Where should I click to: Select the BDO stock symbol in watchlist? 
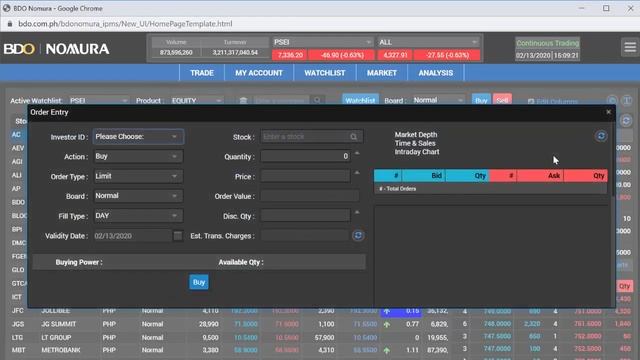18,202
